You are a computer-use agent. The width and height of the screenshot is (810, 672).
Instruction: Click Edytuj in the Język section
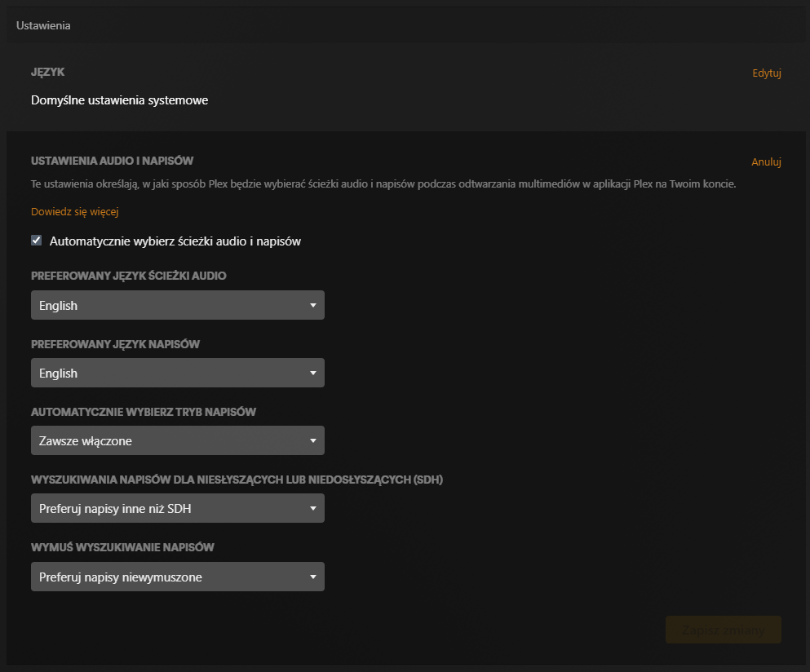pyautogui.click(x=766, y=73)
